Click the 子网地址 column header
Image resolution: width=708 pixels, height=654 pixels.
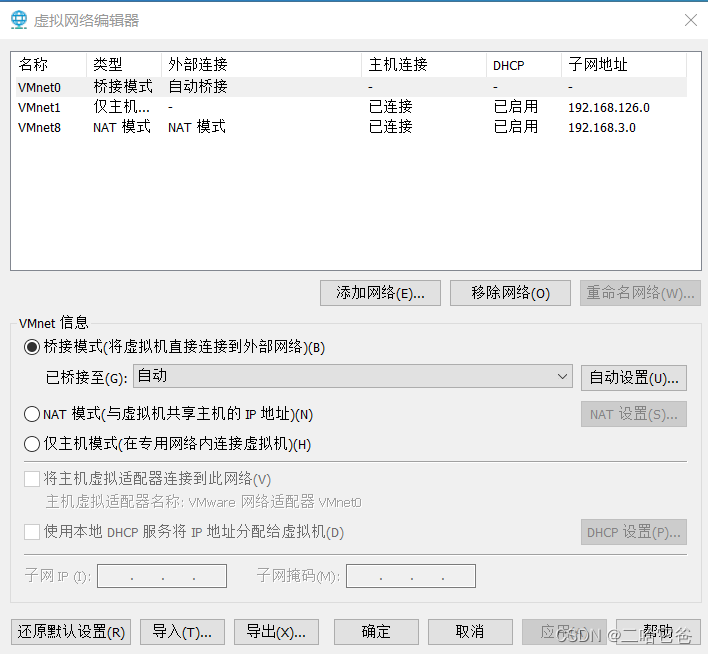[x=624, y=65]
